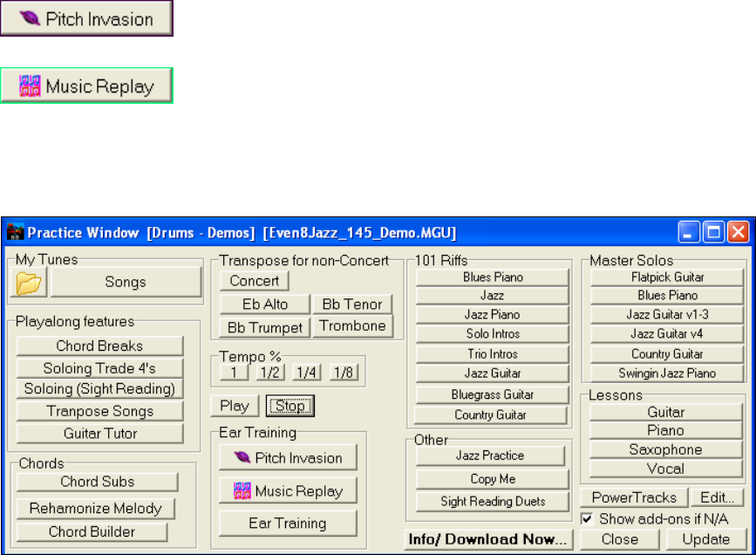This screenshot has height=555, width=756.
Task: Open Guitar lessons
Action: (666, 412)
